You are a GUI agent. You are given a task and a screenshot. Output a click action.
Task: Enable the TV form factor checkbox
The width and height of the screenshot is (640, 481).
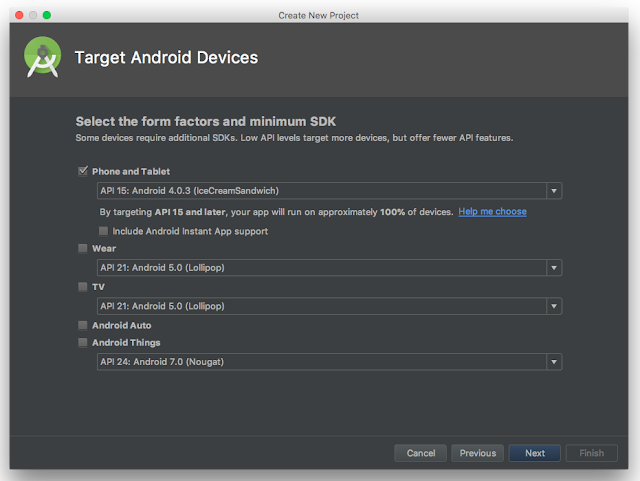tap(83, 286)
